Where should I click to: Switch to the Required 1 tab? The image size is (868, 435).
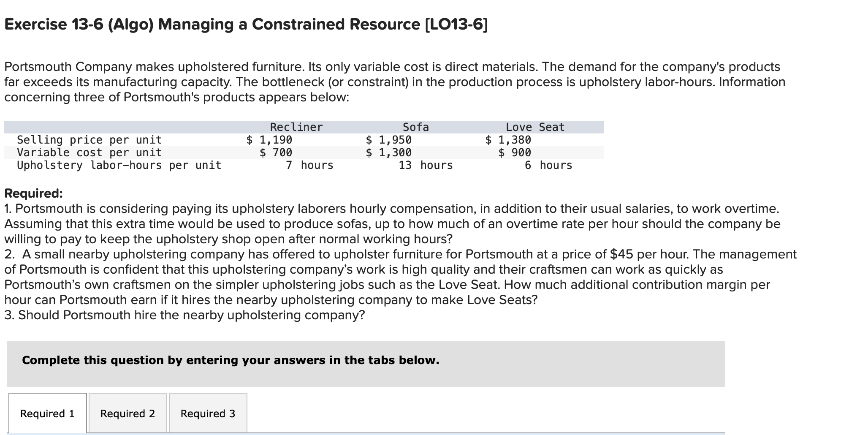(47, 414)
